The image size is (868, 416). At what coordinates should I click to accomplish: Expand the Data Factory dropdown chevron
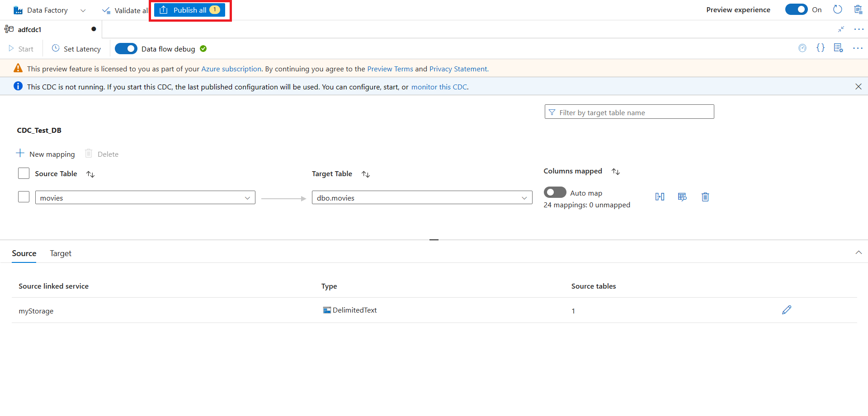point(83,10)
